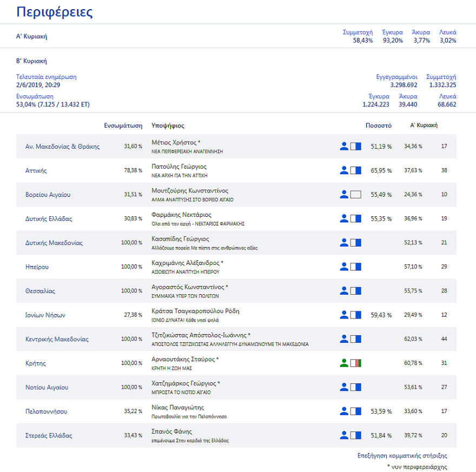Open the Α' Κυριακή results section
476x472 pixels.
[32, 36]
